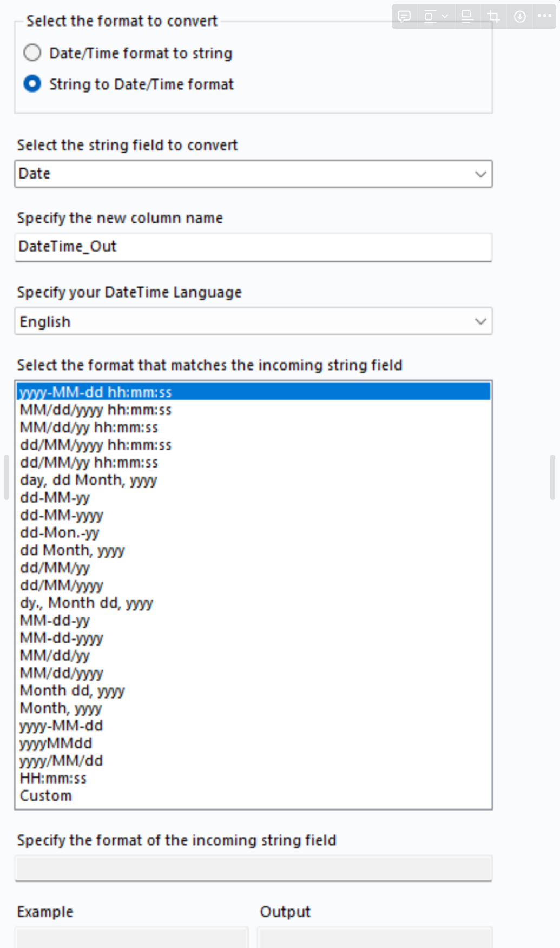Screen dimensions: 560x948
Task: Choose the yyyyMMdd format
Action: (56, 743)
